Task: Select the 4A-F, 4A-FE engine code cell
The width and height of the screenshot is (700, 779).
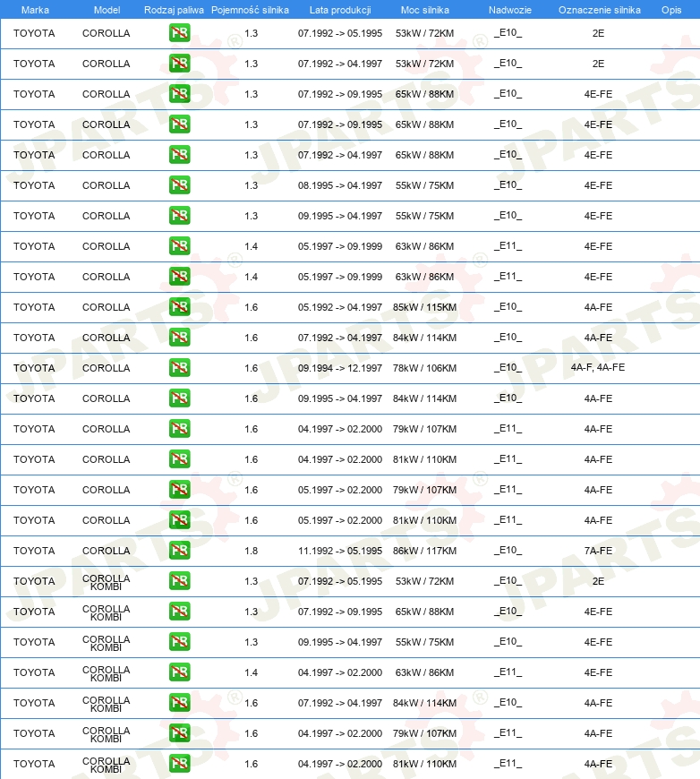Action: (598, 368)
